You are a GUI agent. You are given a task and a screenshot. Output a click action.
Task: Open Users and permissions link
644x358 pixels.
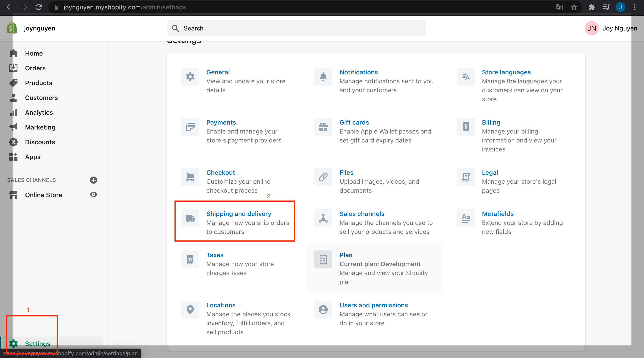pos(374,305)
